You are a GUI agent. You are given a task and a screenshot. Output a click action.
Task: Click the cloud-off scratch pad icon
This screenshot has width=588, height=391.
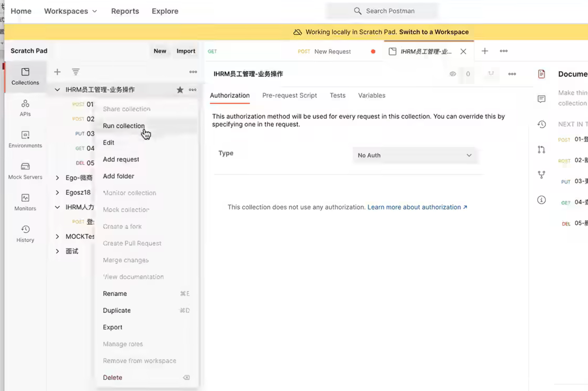click(297, 32)
